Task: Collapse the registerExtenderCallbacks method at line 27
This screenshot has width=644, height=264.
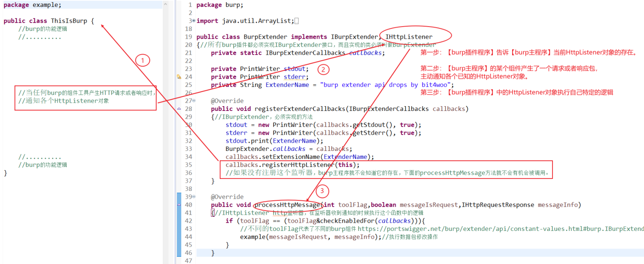Action: [x=194, y=101]
